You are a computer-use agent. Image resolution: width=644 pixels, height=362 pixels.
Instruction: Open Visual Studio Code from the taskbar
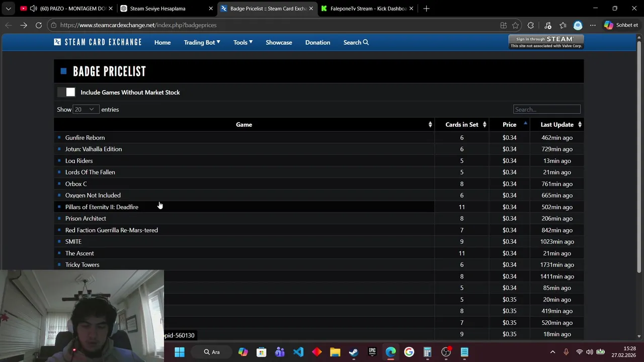(x=298, y=352)
